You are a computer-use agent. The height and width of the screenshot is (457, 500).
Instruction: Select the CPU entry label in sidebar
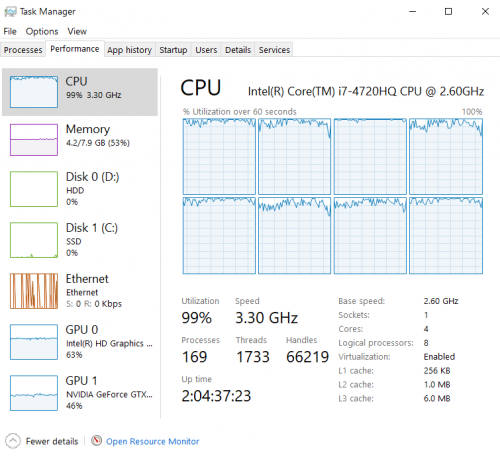click(76, 81)
